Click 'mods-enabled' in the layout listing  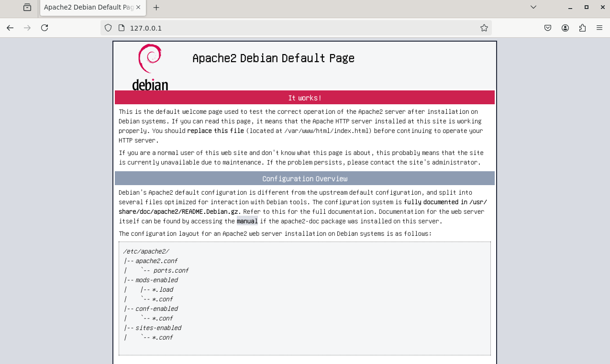156,280
